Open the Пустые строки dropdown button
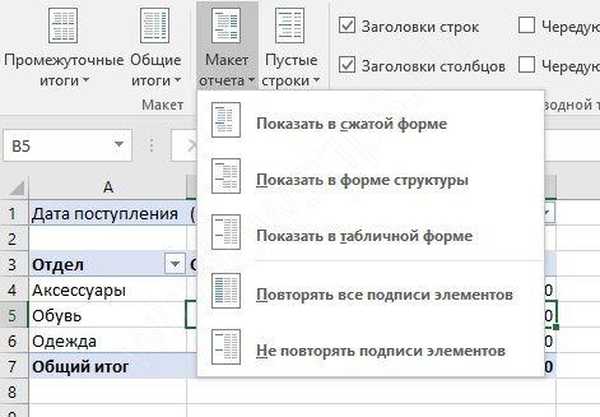The width and height of the screenshot is (600, 417). tap(290, 46)
